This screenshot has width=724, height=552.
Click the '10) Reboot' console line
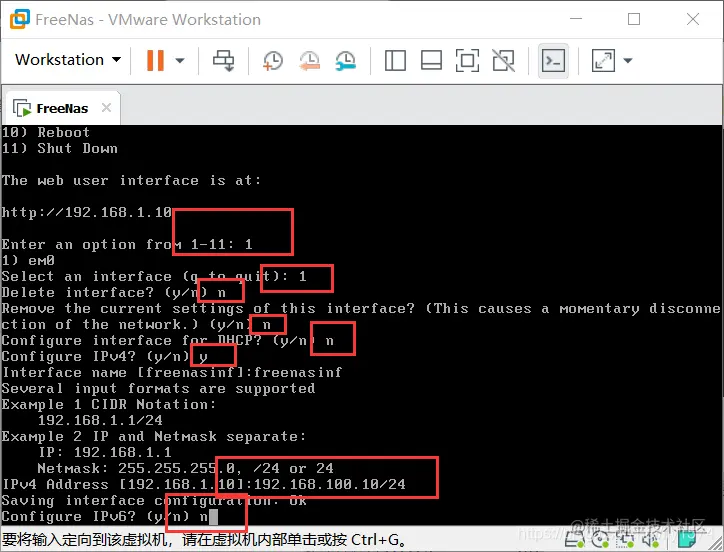click(x=46, y=133)
